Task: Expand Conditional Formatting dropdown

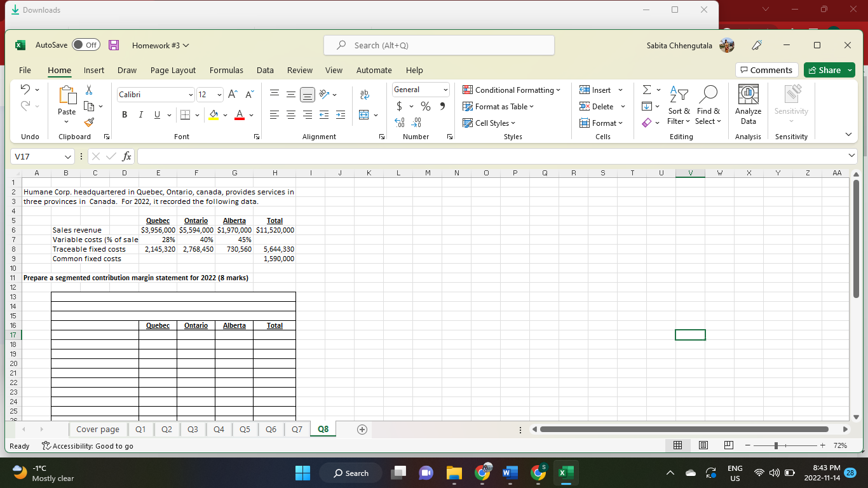Action: [512, 90]
